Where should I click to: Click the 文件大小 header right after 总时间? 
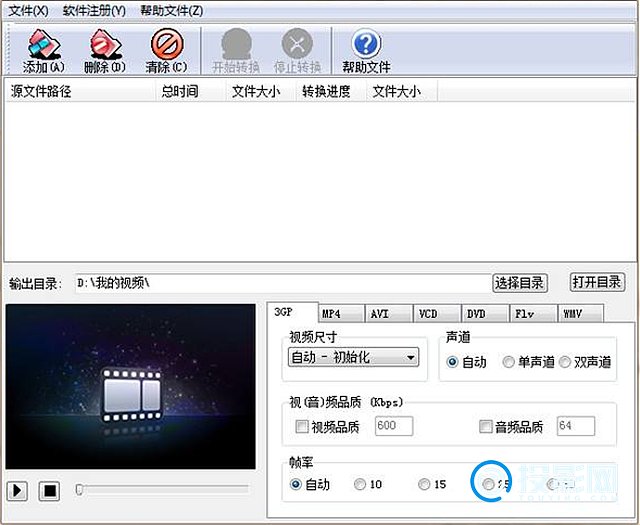261,91
